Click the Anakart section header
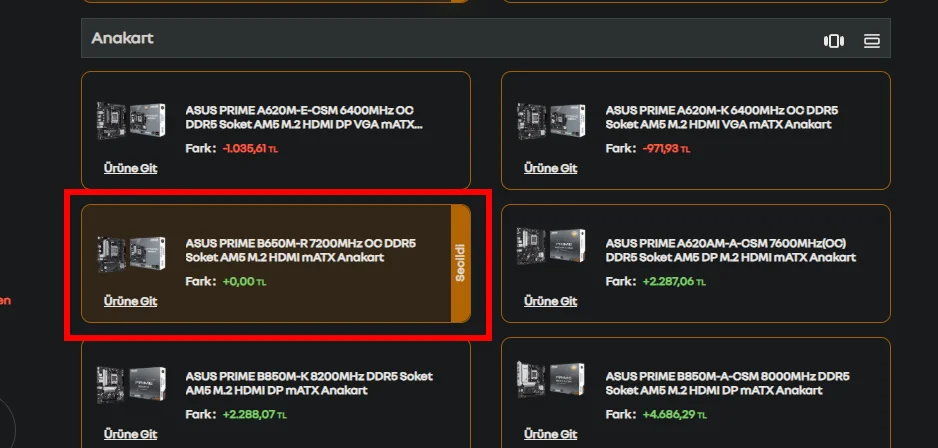Image resolution: width=938 pixels, height=448 pixels. (x=486, y=38)
